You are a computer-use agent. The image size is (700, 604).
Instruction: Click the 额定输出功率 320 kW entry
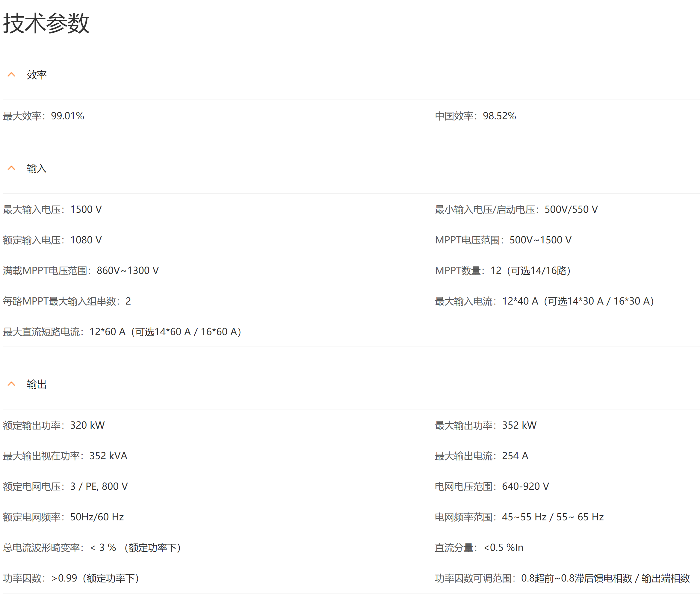click(54, 425)
